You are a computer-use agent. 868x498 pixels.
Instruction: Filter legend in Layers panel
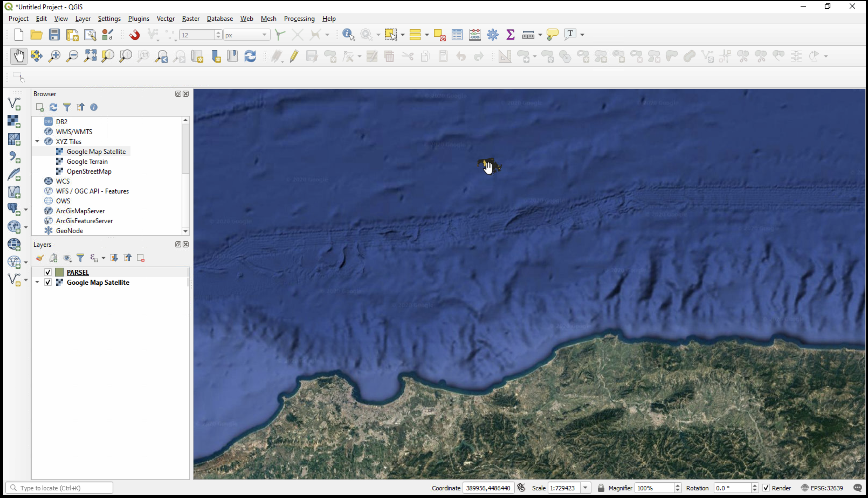[80, 258]
